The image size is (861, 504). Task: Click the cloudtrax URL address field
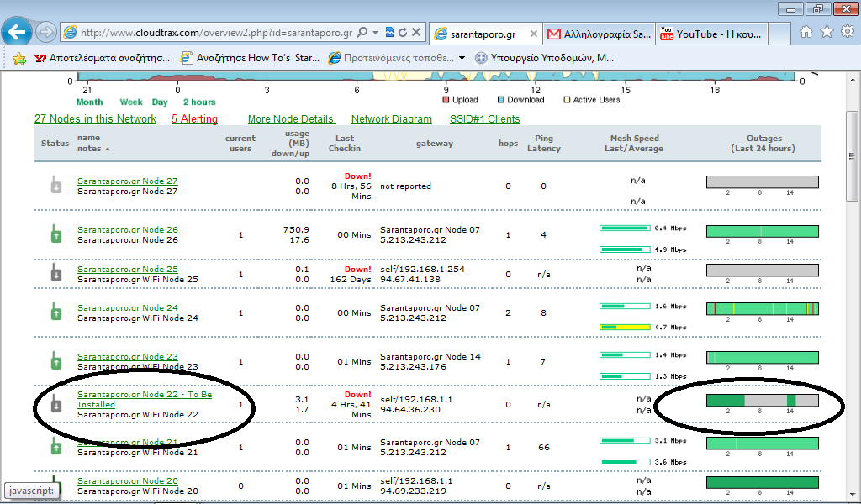[216, 33]
